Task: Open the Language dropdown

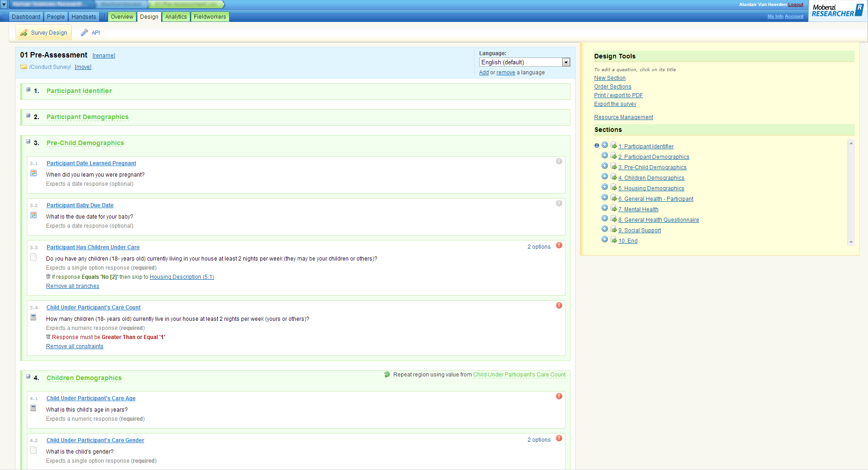Action: [566, 62]
